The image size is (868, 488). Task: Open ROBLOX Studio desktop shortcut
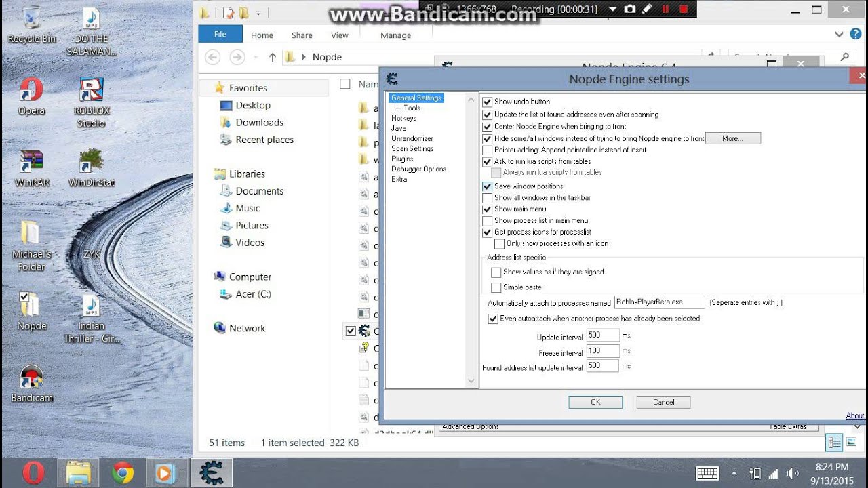click(91, 102)
